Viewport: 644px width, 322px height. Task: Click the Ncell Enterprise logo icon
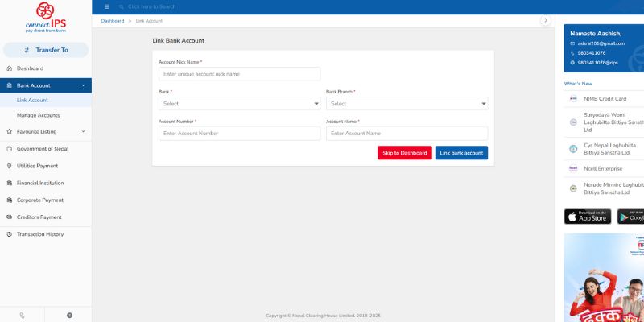coord(573,168)
